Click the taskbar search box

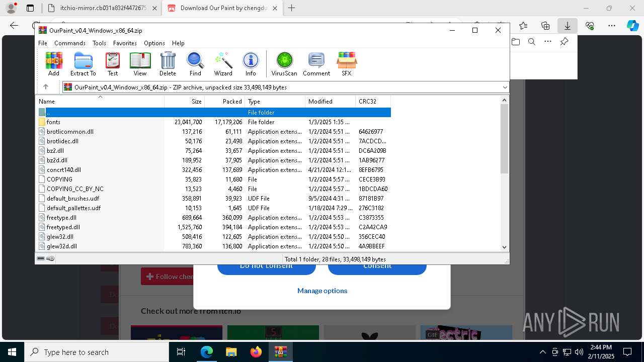pyautogui.click(x=97, y=352)
